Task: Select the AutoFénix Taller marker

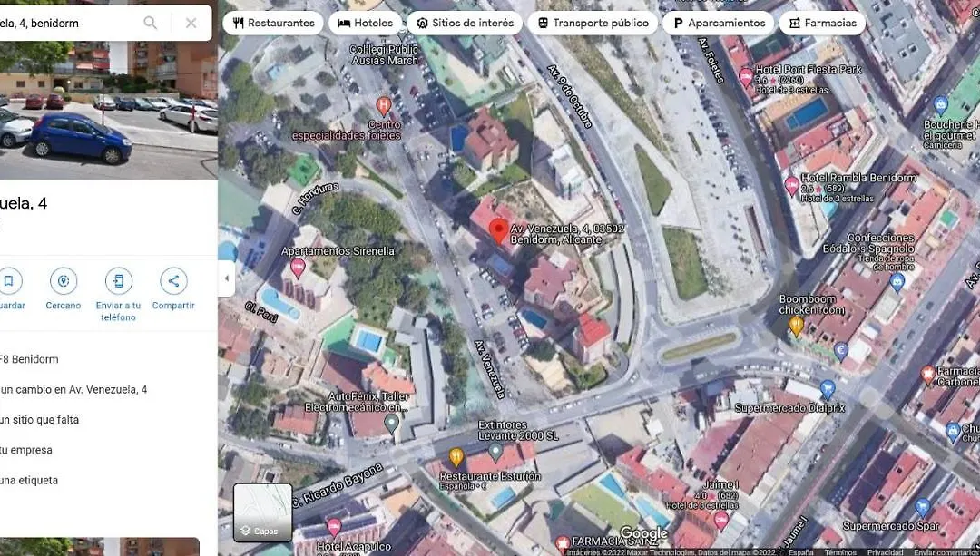Action: (391, 423)
